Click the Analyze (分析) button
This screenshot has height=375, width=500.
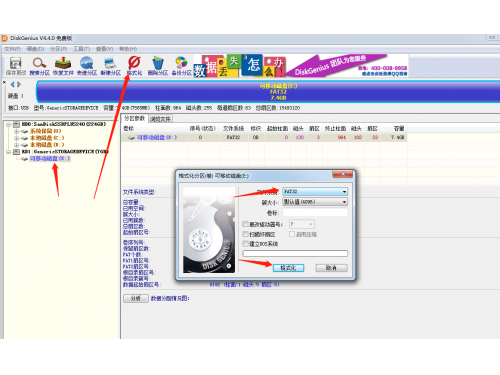click(136, 298)
